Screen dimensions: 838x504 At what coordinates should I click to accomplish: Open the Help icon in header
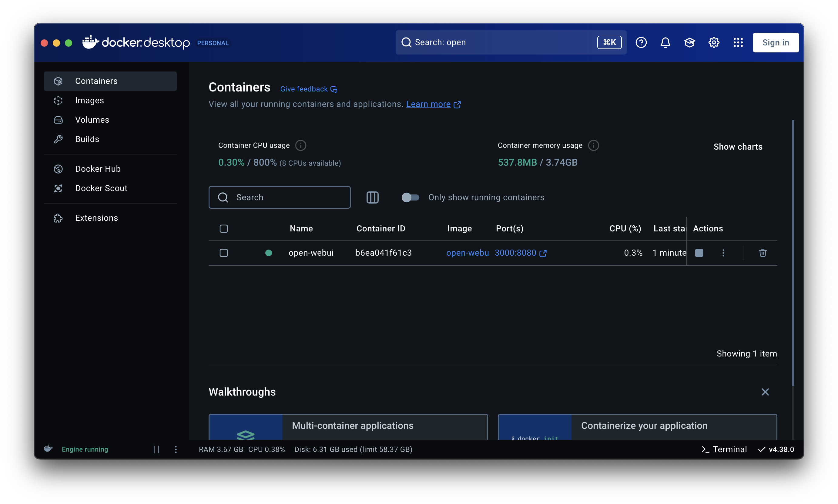point(641,42)
